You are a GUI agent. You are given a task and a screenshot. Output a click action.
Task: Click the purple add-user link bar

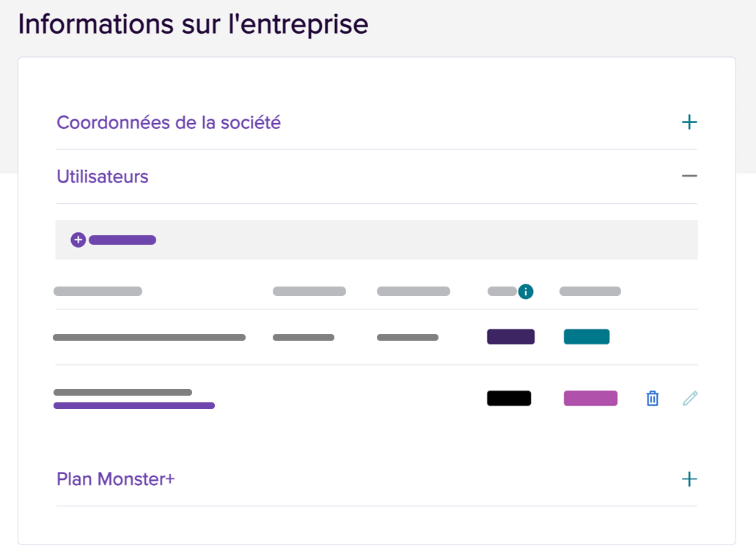click(x=122, y=240)
